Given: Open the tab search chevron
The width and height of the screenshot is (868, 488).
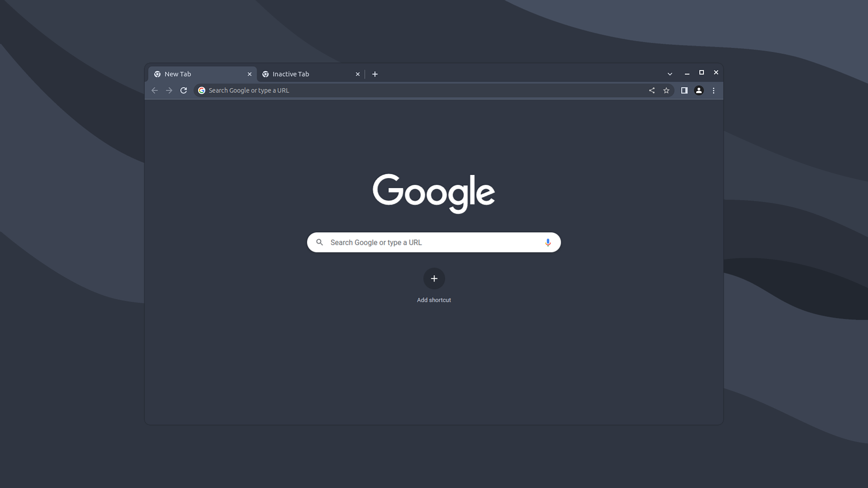Looking at the screenshot, I should [669, 74].
